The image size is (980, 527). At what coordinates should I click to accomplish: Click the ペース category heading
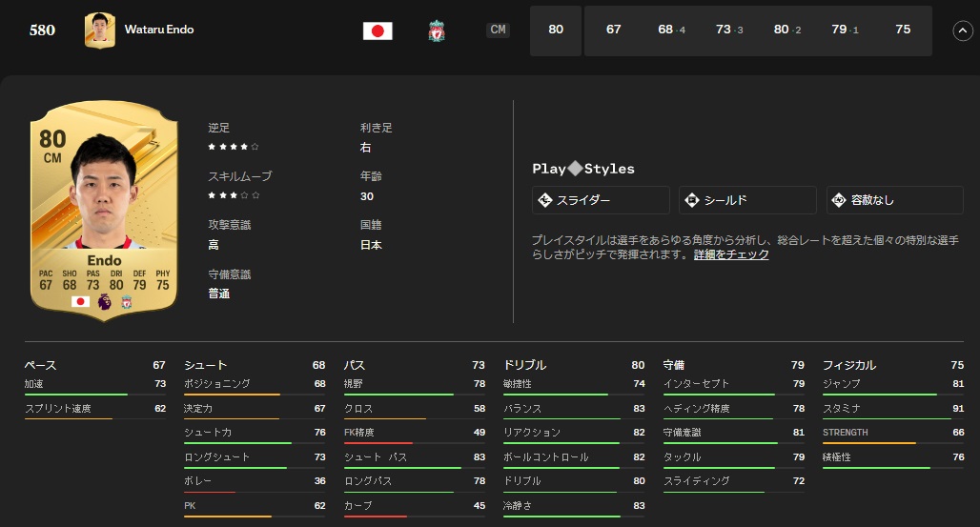41,365
